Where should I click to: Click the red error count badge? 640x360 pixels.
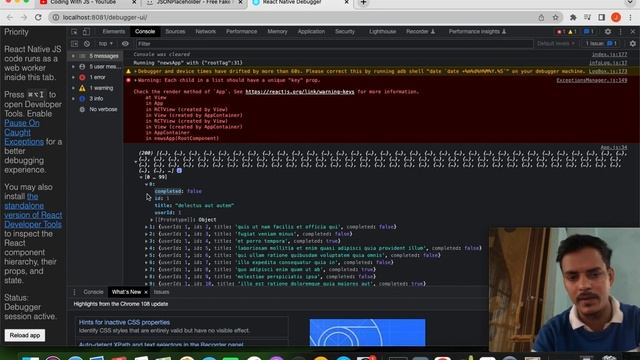(x=560, y=32)
